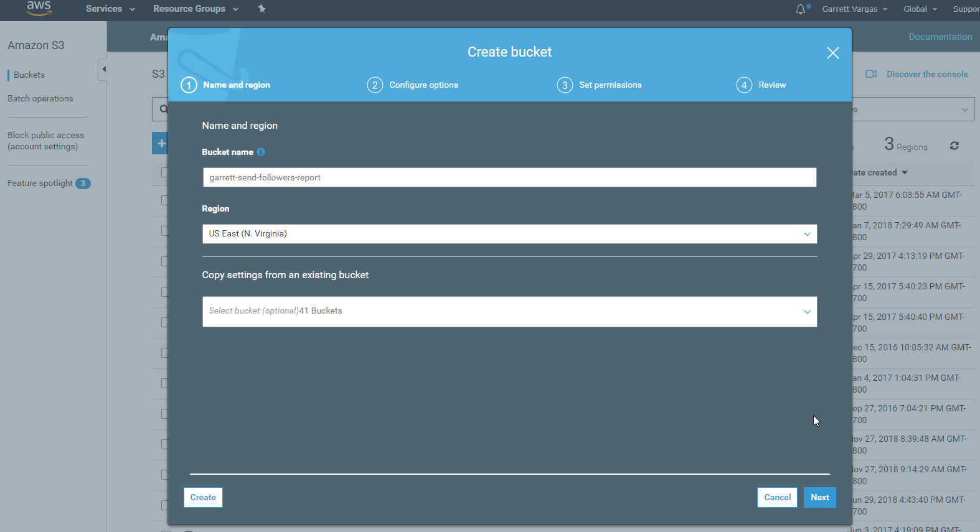
Task: Click the refresh icon next to Regions
Action: pyautogui.click(x=954, y=146)
